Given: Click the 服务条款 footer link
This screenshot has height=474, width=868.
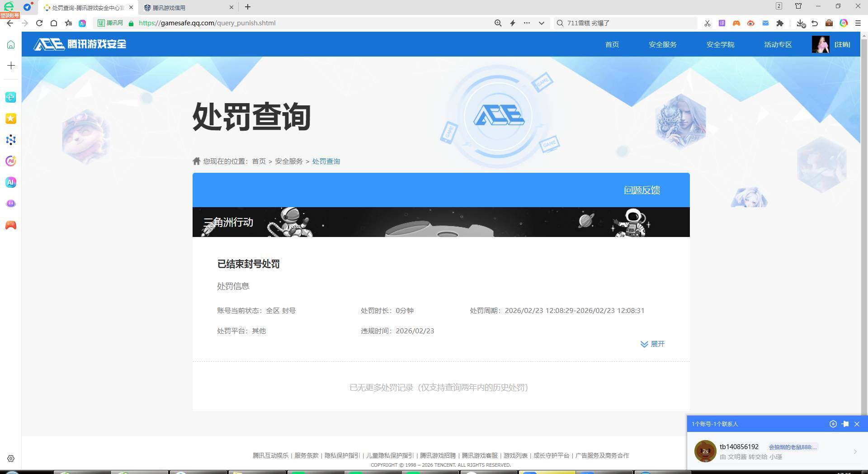Looking at the screenshot, I should click(307, 455).
